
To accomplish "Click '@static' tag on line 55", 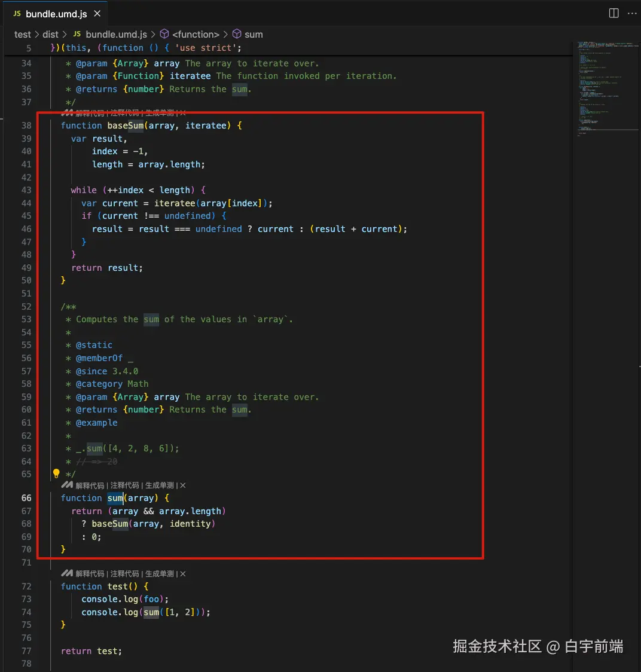I will (94, 345).
